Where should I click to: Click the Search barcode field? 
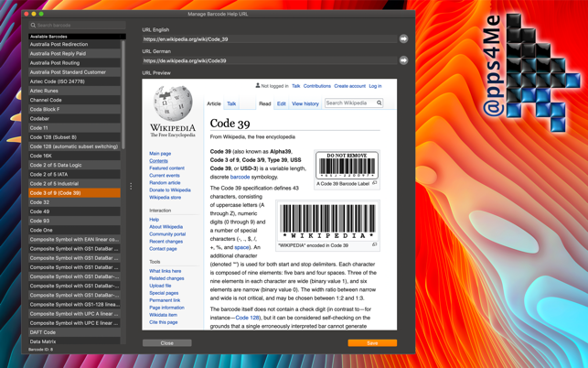tap(77, 25)
